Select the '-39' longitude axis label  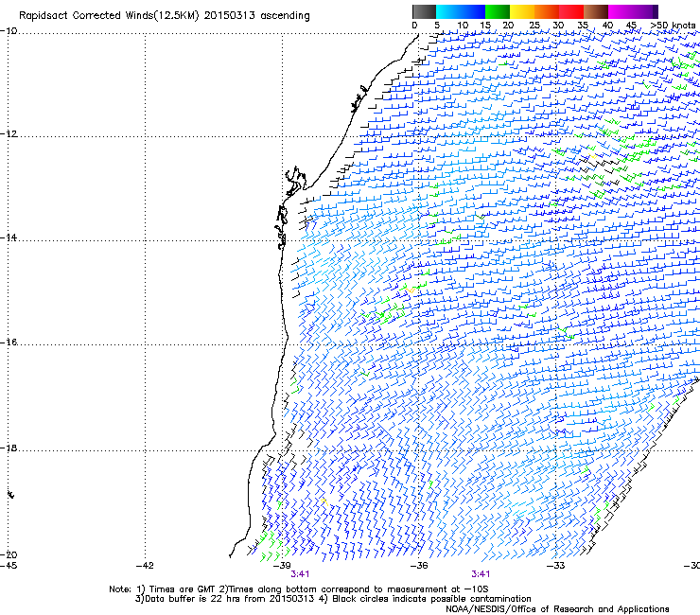tap(282, 566)
